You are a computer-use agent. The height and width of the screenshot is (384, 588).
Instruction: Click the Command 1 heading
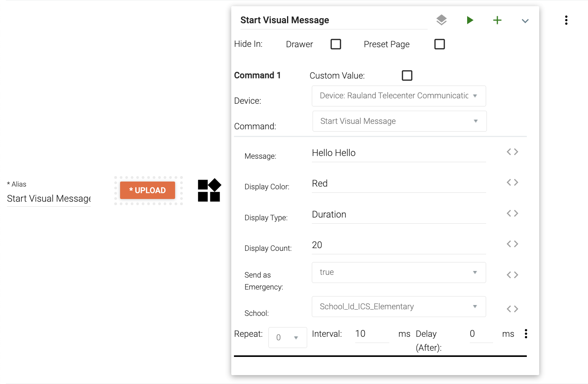pyautogui.click(x=258, y=75)
